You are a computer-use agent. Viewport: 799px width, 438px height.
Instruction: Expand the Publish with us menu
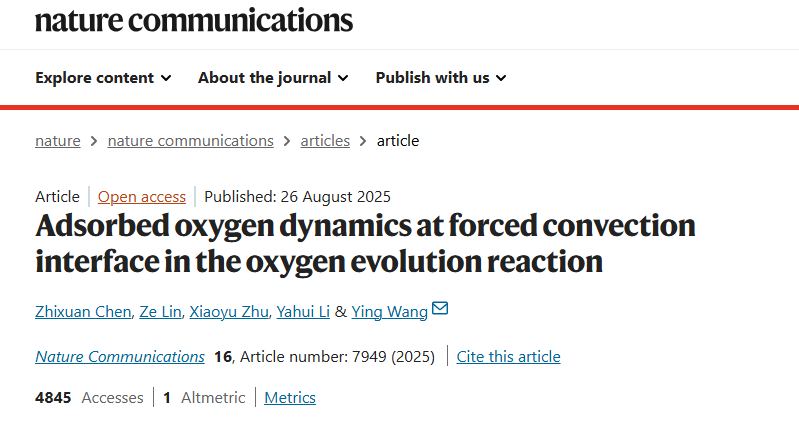click(441, 77)
